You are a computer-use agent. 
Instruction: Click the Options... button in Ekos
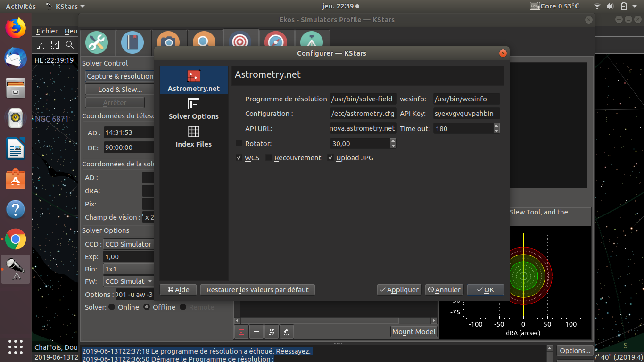[x=575, y=351]
